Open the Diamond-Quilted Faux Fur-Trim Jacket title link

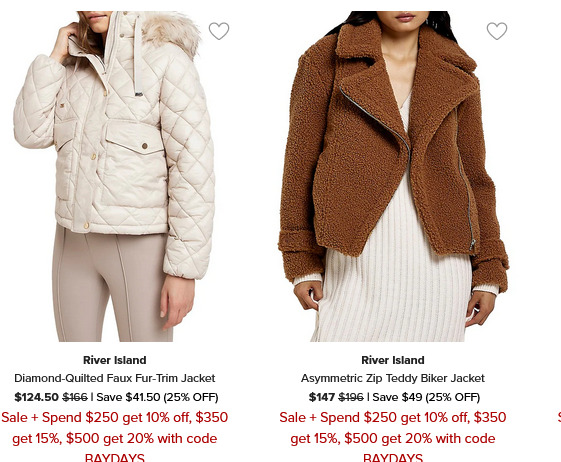point(114,378)
